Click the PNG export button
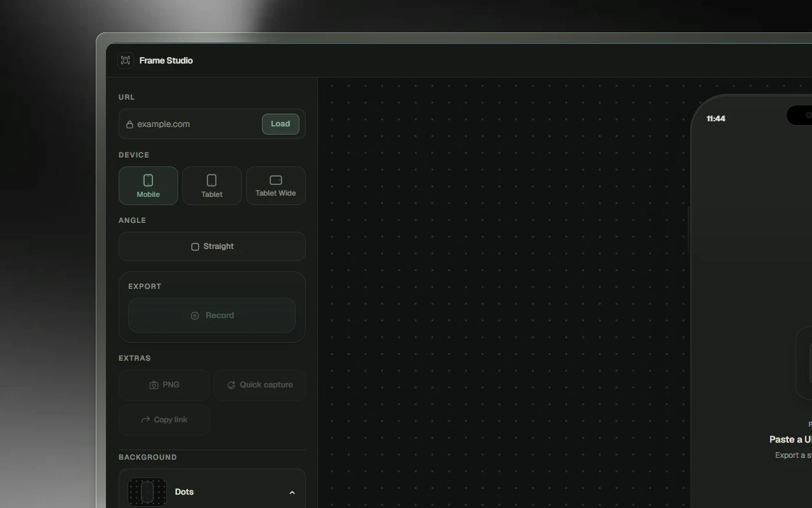Image resolution: width=812 pixels, height=508 pixels. pyautogui.click(x=164, y=385)
